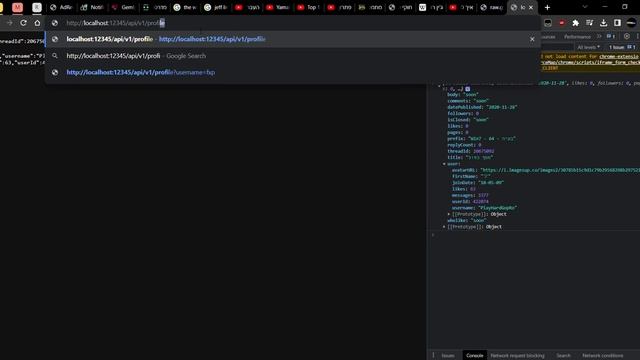Switch to the Console drawer tab
This screenshot has width=640, height=360.
[x=474, y=356]
